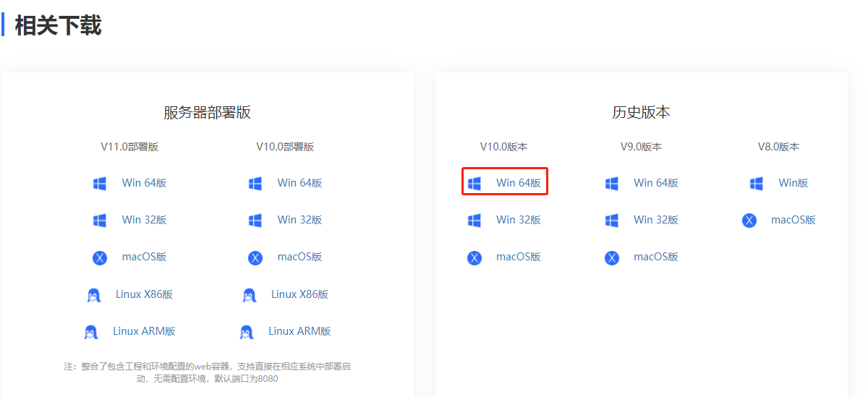Click Windows icon beside V8.0版本 Win版
The width and height of the screenshot is (868, 397).
(x=757, y=184)
